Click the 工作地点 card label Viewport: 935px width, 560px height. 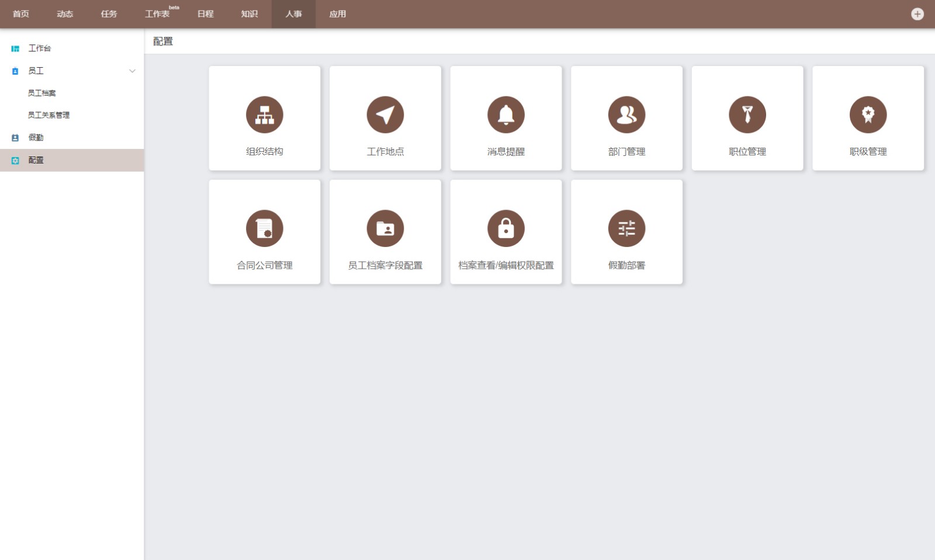click(385, 152)
